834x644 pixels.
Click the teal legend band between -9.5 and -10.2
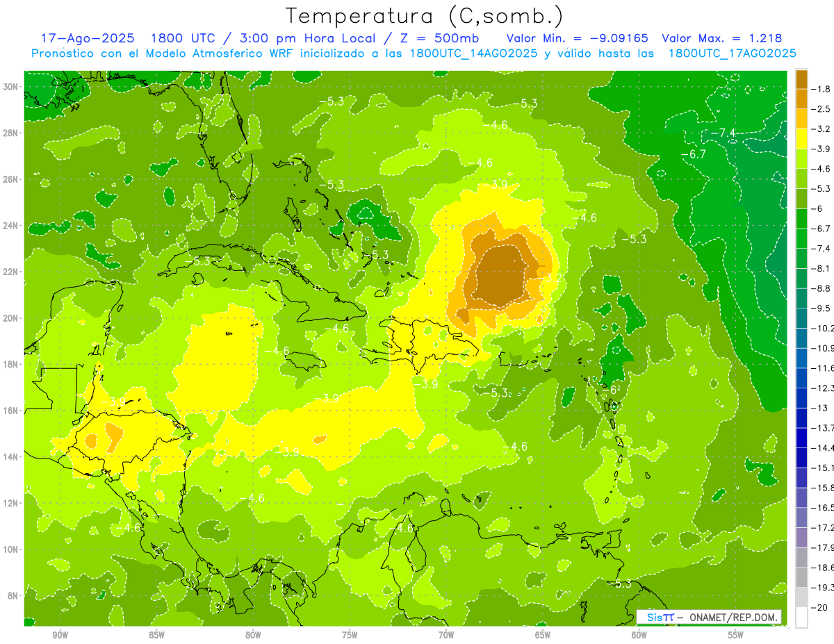click(801, 318)
